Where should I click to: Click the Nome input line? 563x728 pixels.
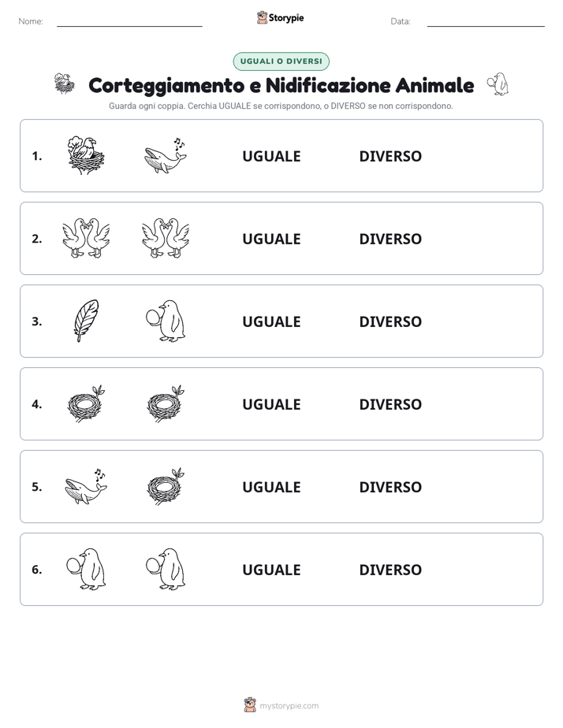tap(129, 22)
